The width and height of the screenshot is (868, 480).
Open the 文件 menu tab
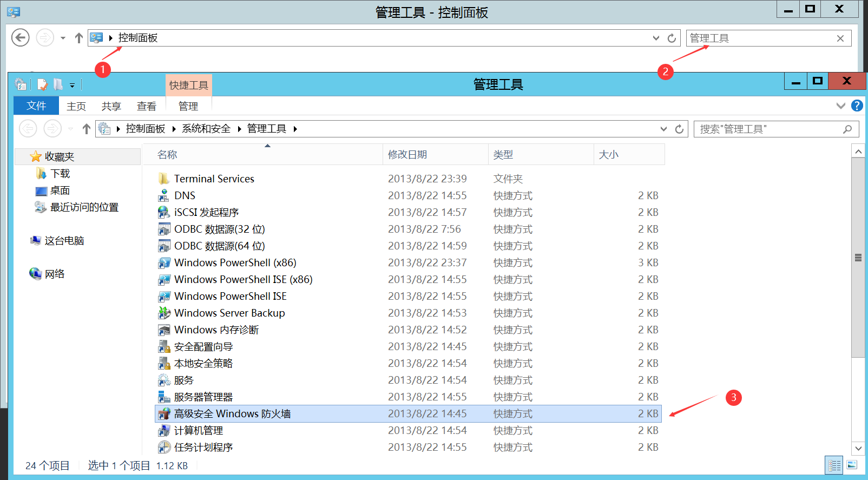click(36, 106)
